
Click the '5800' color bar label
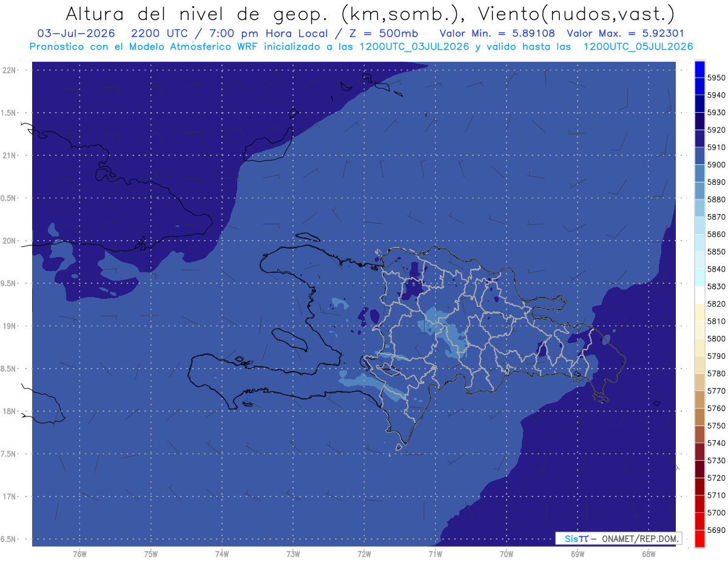[716, 339]
